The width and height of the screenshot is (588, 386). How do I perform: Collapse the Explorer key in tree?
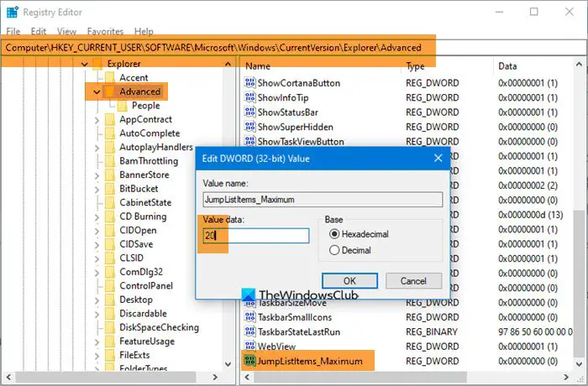(85, 64)
